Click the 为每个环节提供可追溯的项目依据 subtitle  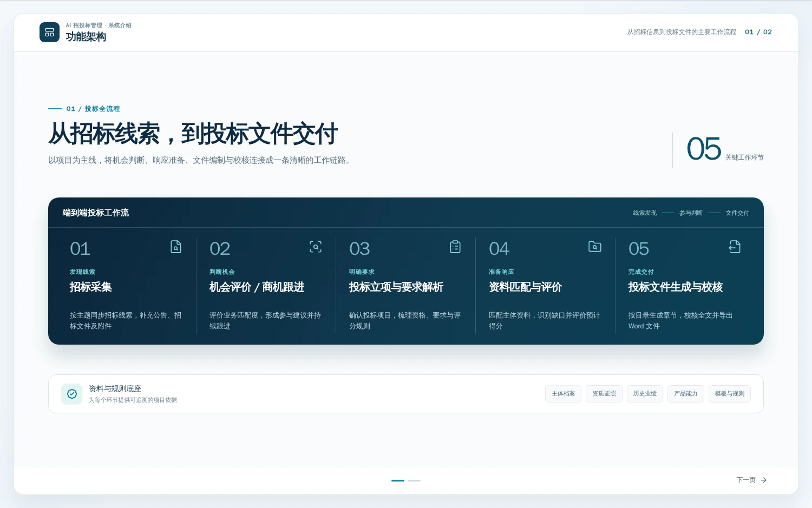133,400
